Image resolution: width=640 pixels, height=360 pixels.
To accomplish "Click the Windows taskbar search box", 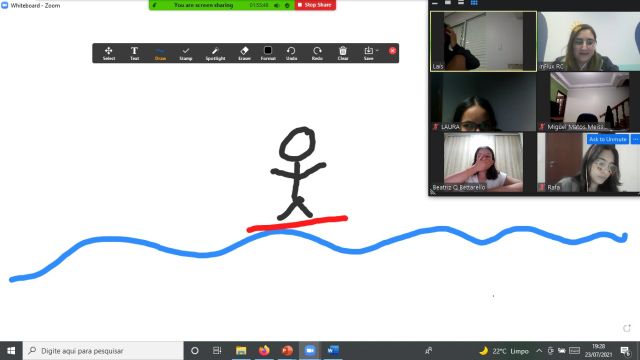I will pos(103,351).
